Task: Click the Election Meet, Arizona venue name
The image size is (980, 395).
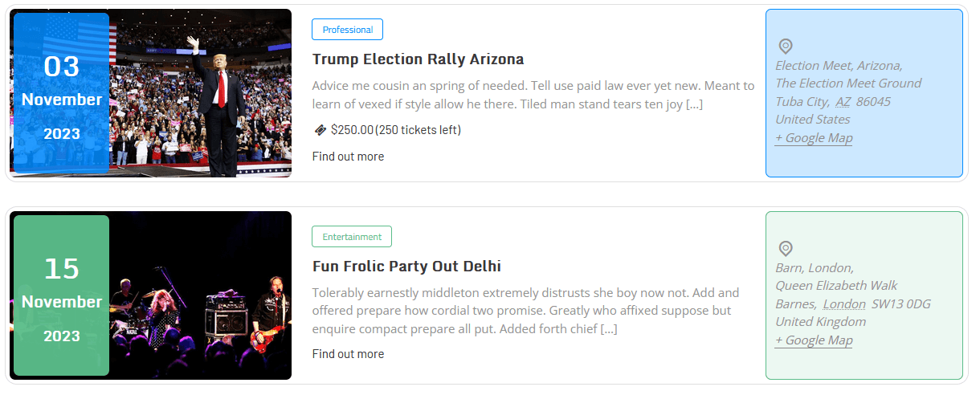Action: click(x=839, y=66)
